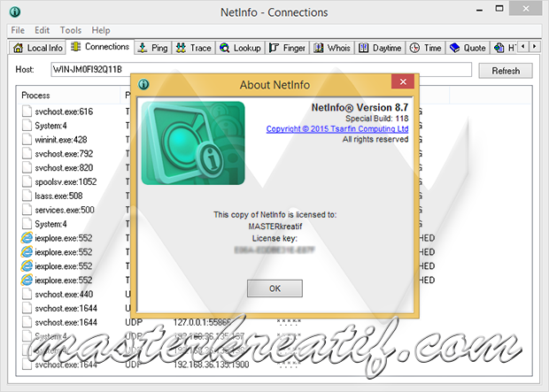Click file icon beside svchost.exe:616
The width and height of the screenshot is (549, 392).
27,111
